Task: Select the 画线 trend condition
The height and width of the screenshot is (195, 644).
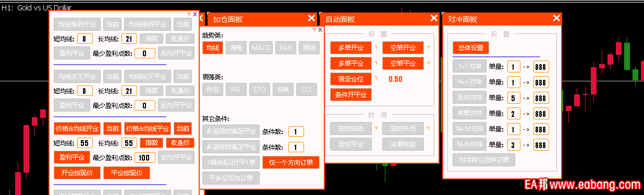Action: coord(309,47)
